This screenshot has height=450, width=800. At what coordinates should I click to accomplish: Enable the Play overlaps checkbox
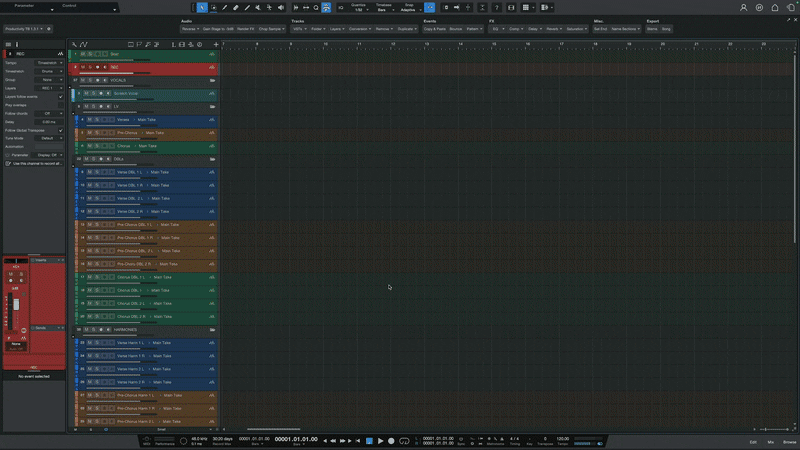[x=60, y=105]
